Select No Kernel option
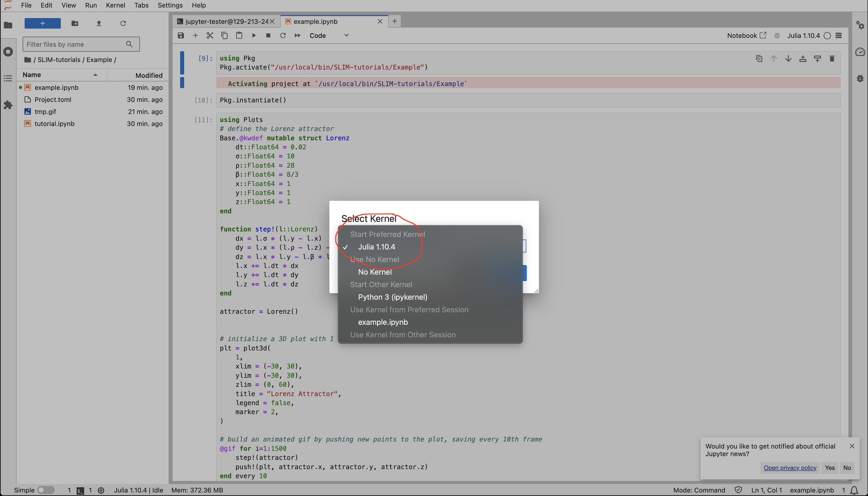The height and width of the screenshot is (496, 868). click(374, 272)
